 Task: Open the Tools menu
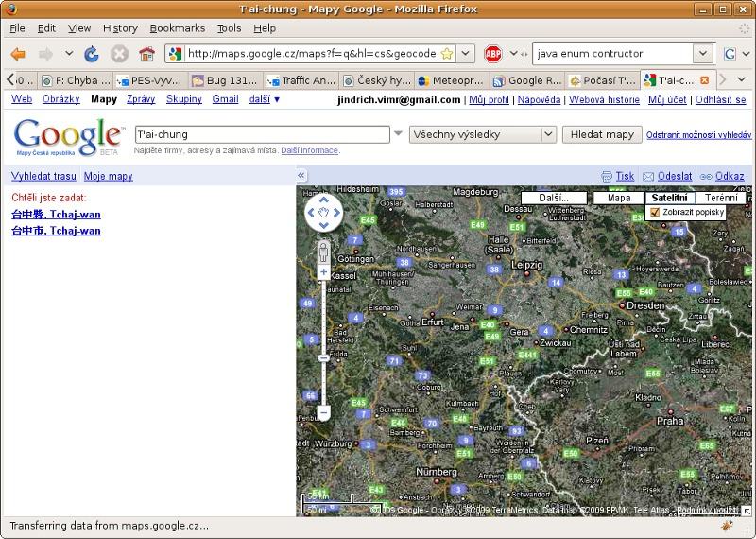pos(229,28)
